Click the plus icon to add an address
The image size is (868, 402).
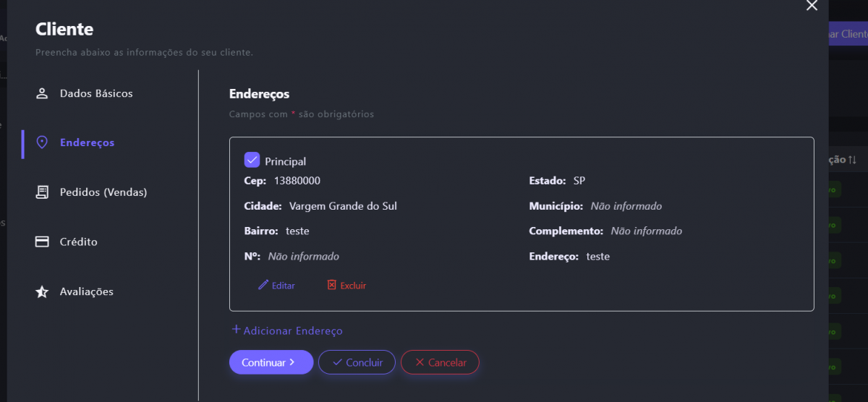pyautogui.click(x=236, y=330)
